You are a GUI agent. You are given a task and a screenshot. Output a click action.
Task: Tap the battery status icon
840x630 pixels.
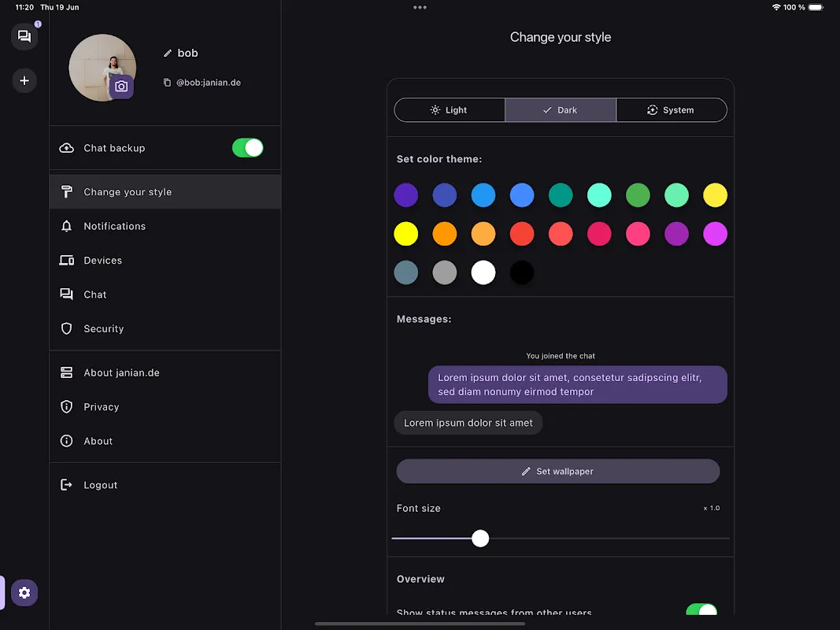click(x=816, y=8)
